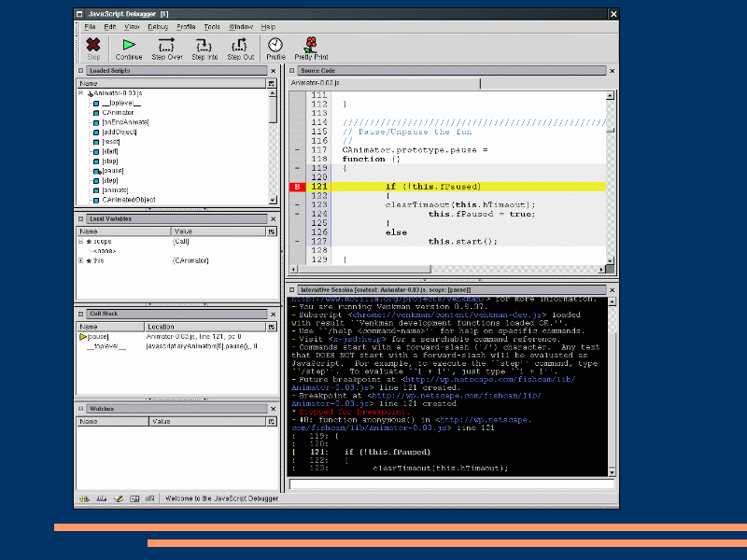
Task: Expand the 'this' local variable
Action: [x=81, y=260]
